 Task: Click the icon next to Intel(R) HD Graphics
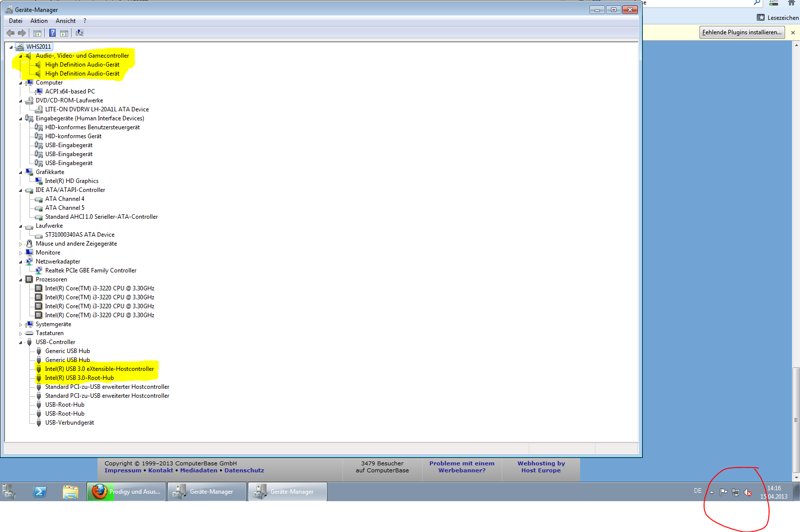coord(39,181)
